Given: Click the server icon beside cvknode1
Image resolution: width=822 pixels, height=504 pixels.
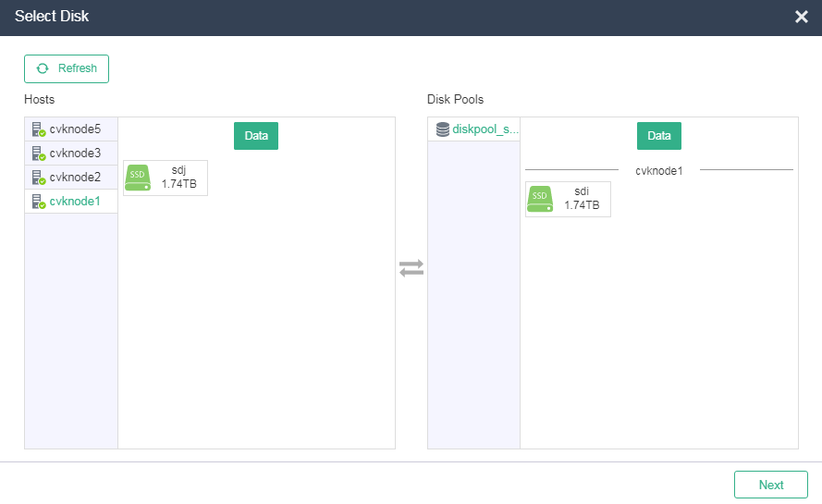Looking at the screenshot, I should pyautogui.click(x=37, y=202).
